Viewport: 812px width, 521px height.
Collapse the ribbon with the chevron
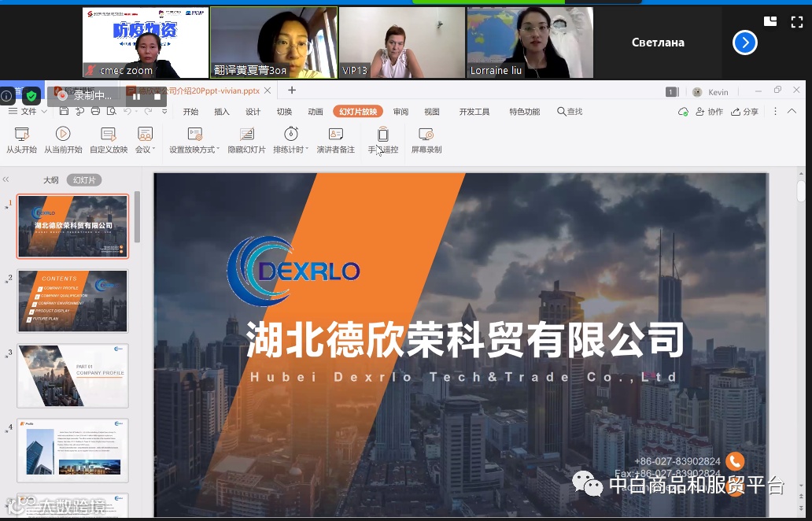(x=792, y=111)
